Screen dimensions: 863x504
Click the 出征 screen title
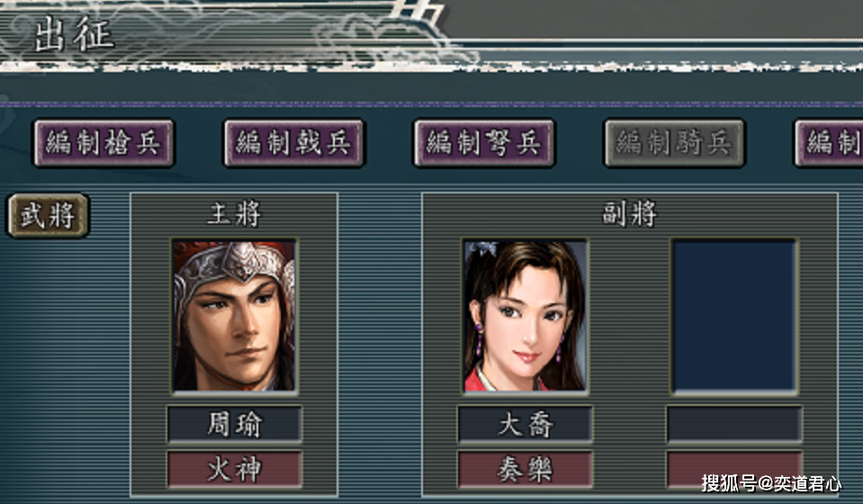tap(74, 33)
